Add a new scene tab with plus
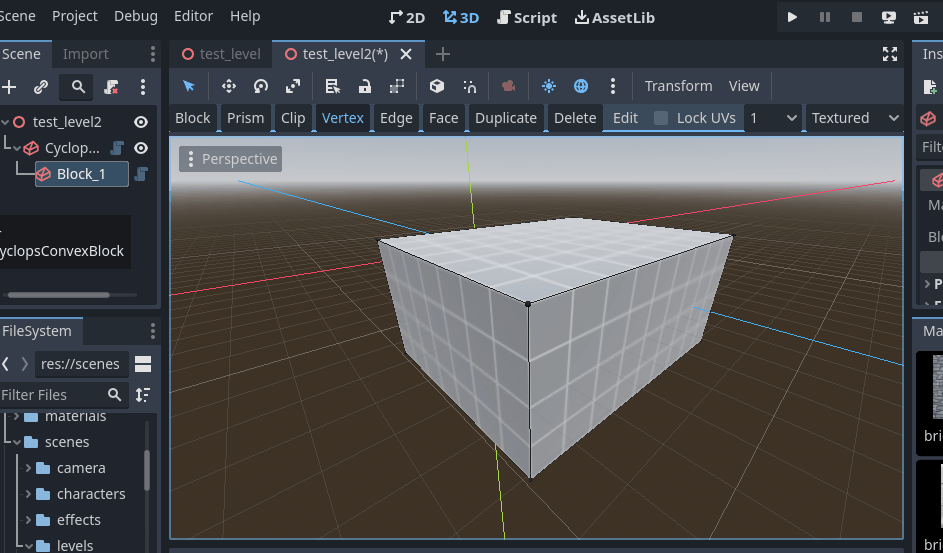943x553 pixels. (443, 54)
